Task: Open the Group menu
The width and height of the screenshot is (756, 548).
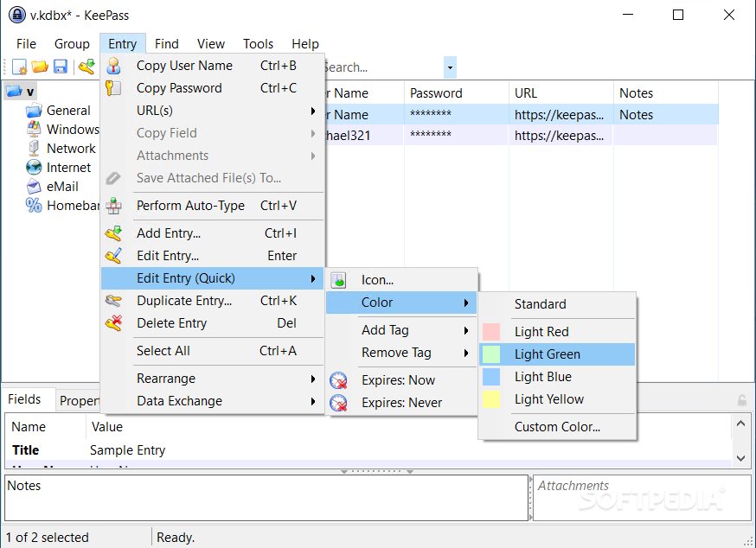Action: coord(72,44)
